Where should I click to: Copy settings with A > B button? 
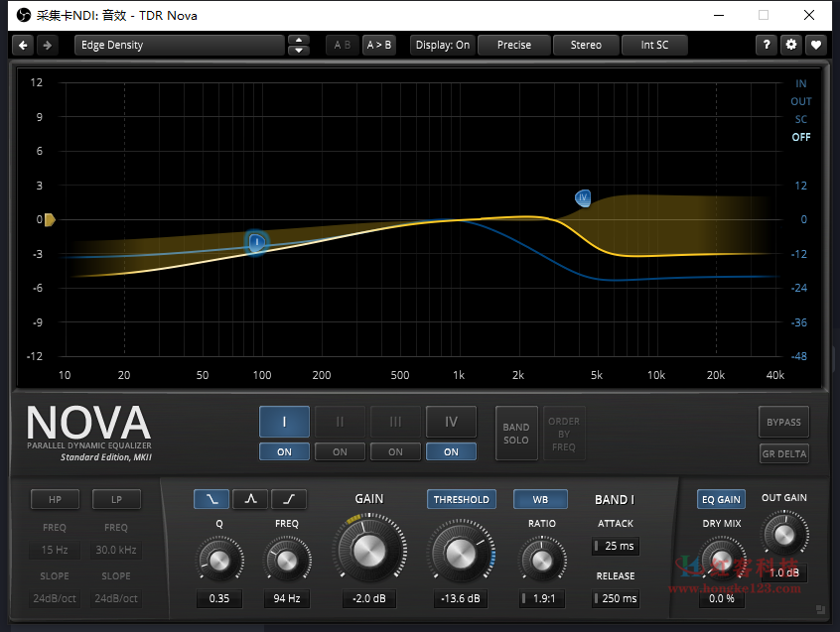(x=378, y=45)
